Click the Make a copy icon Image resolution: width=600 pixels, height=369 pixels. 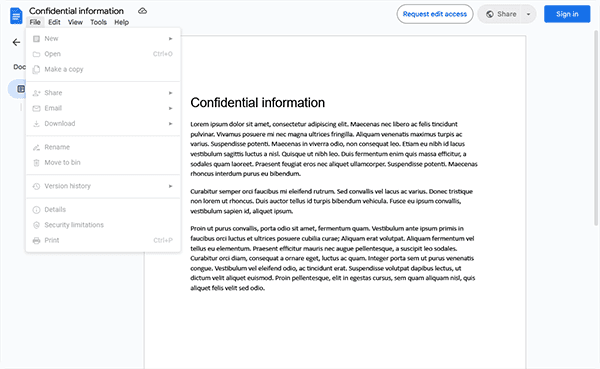pos(36,69)
